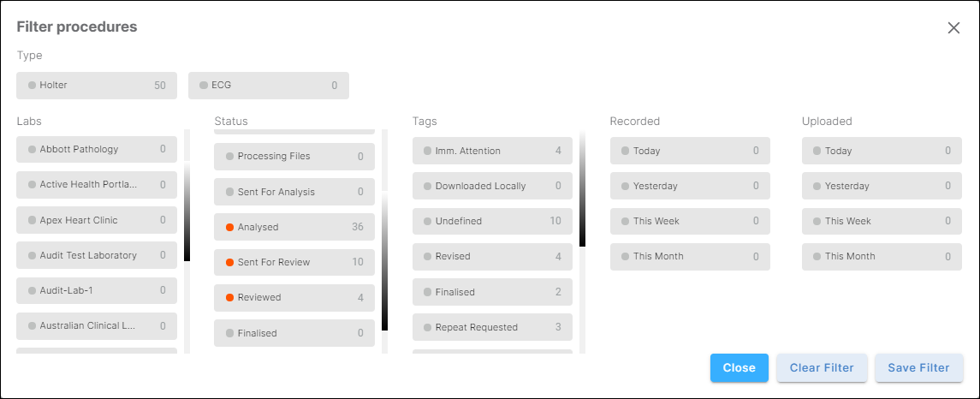Image resolution: width=980 pixels, height=399 pixels.
Task: Click the Save Filter button
Action: point(918,368)
